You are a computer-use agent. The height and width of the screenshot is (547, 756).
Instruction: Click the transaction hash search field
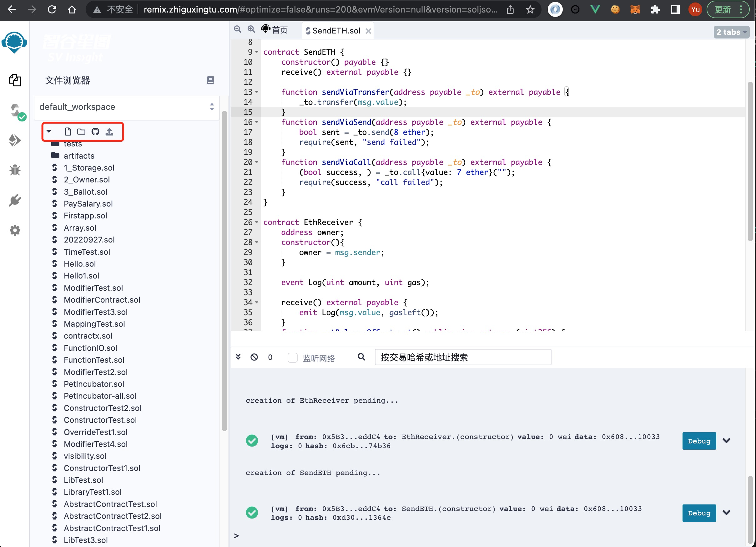point(463,357)
